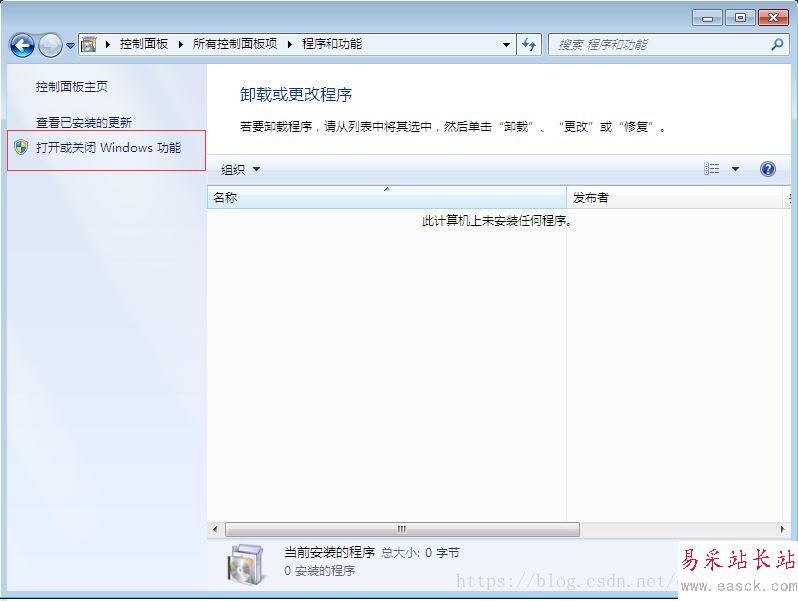Click the horizontal scrollbar thumb
The width and height of the screenshot is (798, 601).
(402, 529)
